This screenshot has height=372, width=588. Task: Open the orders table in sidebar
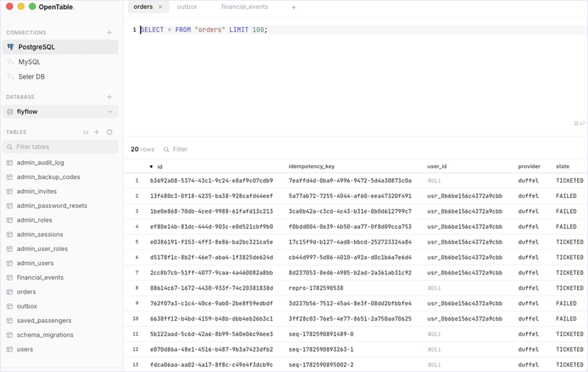(26, 292)
